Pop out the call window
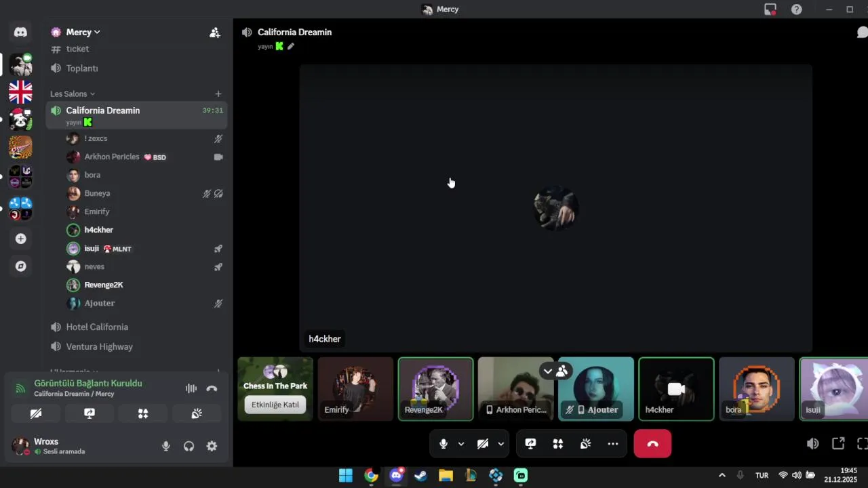Image resolution: width=868 pixels, height=488 pixels. click(x=838, y=444)
